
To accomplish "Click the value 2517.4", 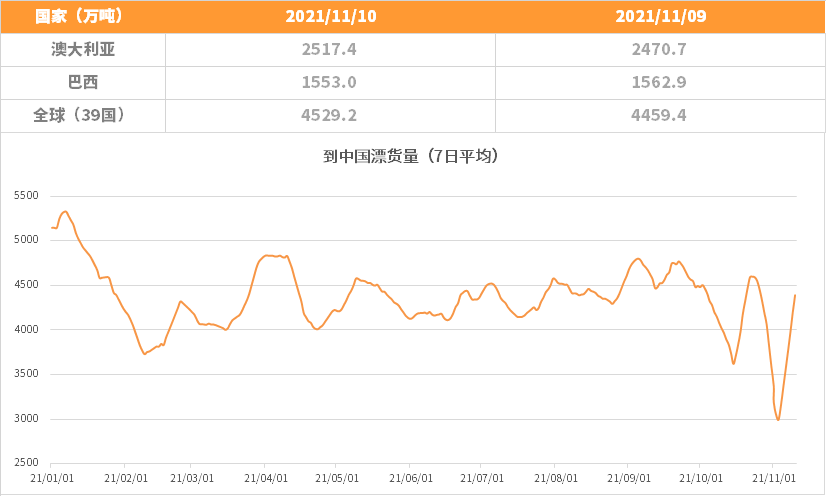I will (329, 49).
